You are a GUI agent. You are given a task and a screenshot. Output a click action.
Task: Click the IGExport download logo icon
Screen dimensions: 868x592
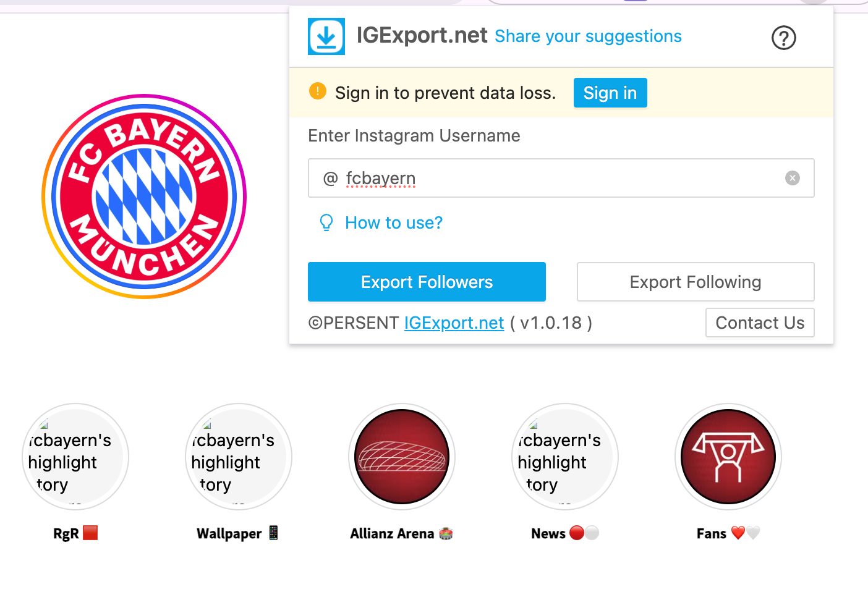326,36
